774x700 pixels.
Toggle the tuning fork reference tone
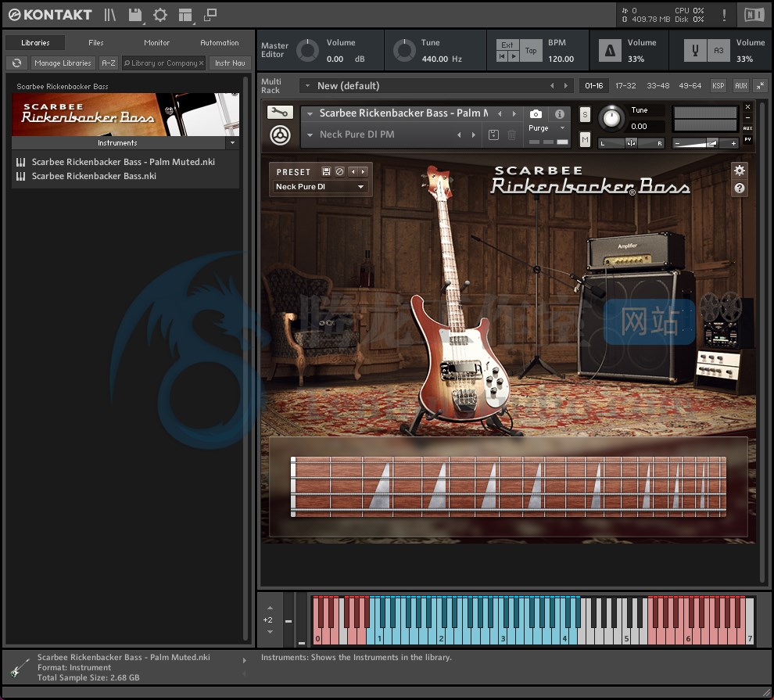[695, 50]
